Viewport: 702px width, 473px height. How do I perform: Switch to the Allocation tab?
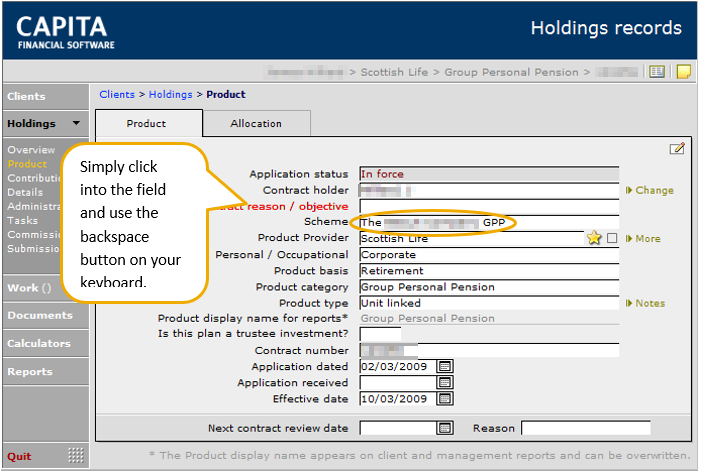256,124
